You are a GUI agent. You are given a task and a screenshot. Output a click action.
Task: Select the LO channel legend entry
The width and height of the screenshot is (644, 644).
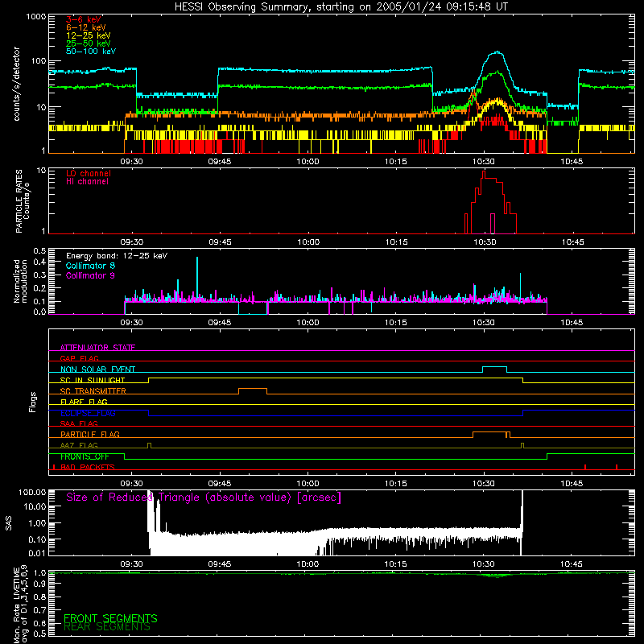[89, 173]
